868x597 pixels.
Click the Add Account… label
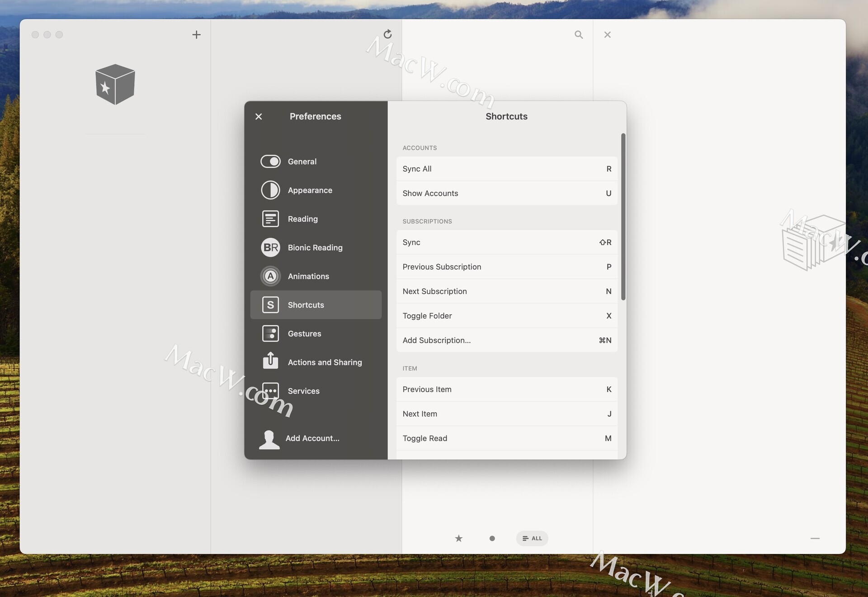312,438
